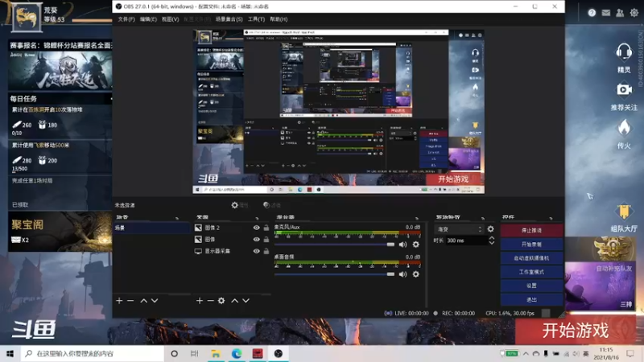Viewport: 644px width, 362px height.
Task: Open 编辑(E) menu in OBS
Action: 148,19
